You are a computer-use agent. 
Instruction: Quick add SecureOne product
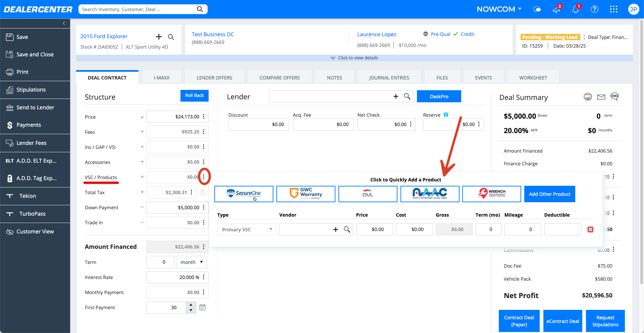point(244,194)
